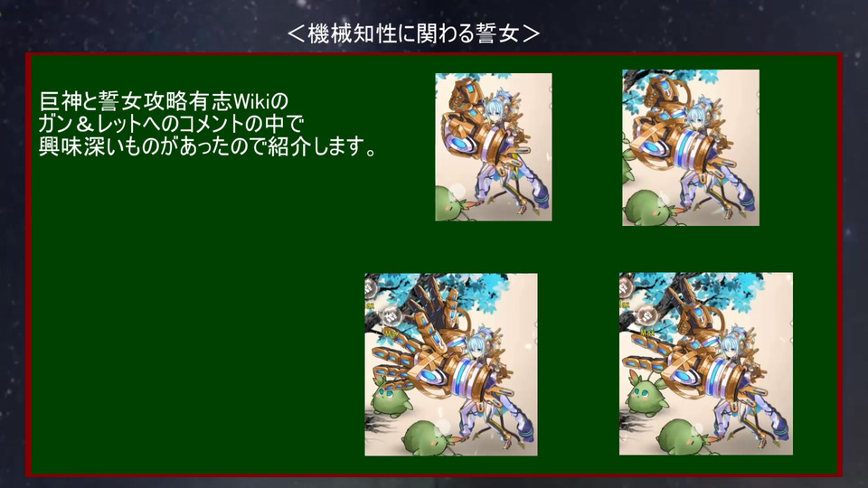This screenshot has width=868, height=488.
Task: Select the top-right character artwork thumbnail
Action: 690,147
